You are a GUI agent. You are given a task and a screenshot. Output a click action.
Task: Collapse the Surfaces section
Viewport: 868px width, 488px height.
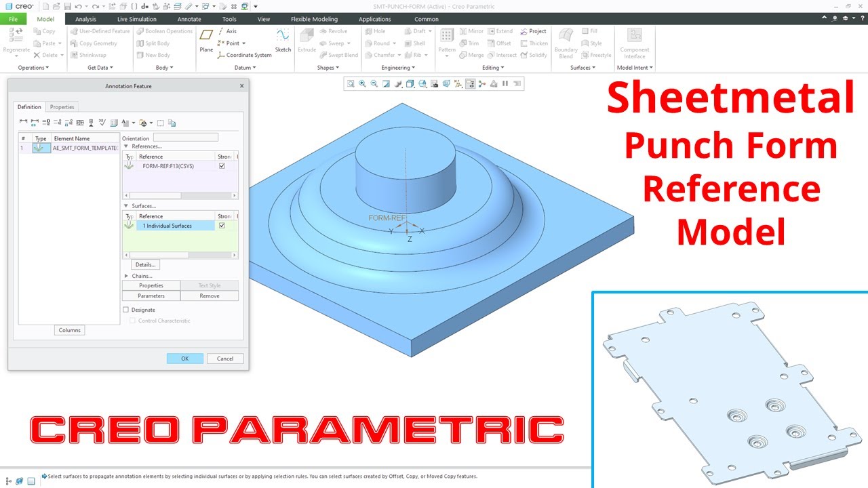click(126, 206)
